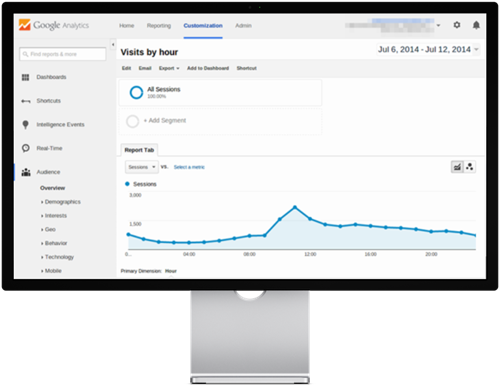This screenshot has width=500, height=386.
Task: Click the empty Add Segment circle
Action: pyautogui.click(x=132, y=121)
